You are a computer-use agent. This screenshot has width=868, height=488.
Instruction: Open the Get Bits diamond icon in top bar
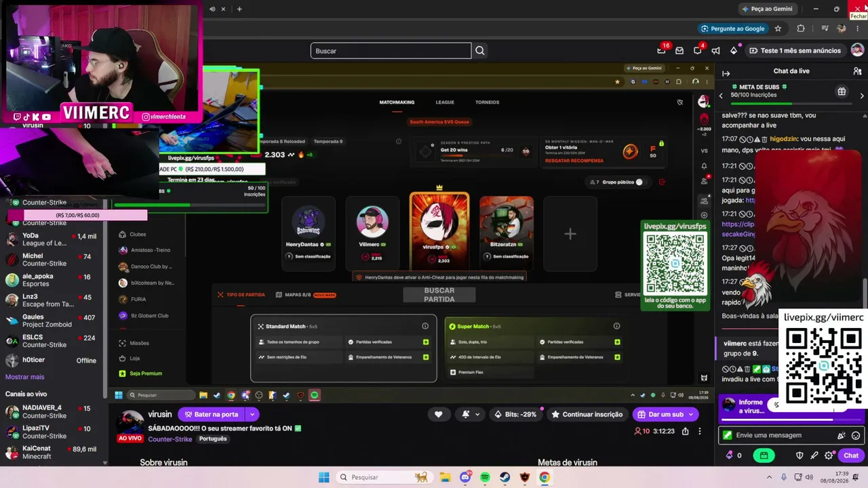pyautogui.click(x=734, y=51)
